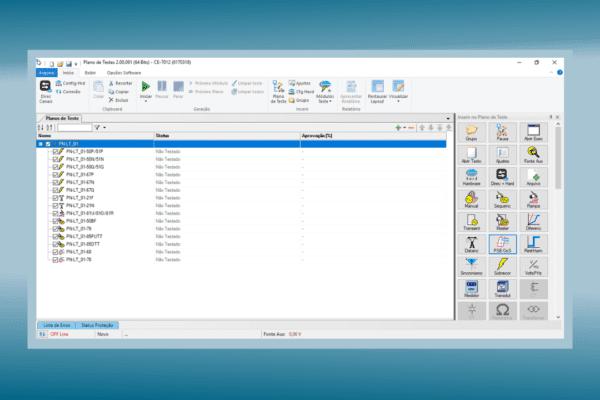Insert a Sincronismo test module
The width and height of the screenshot is (600, 400).
point(471,266)
